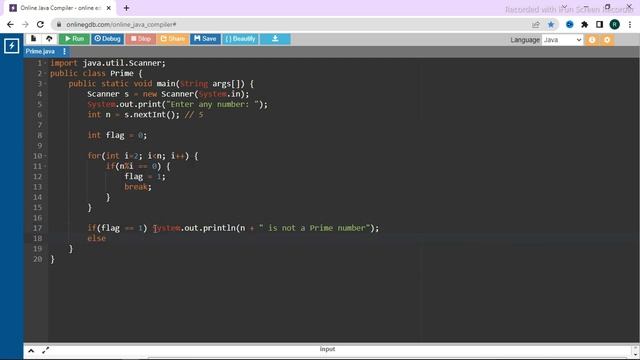Image resolution: width=640 pixels, height=360 pixels.
Task: Reload the onlinegdb page
Action: pos(40,24)
